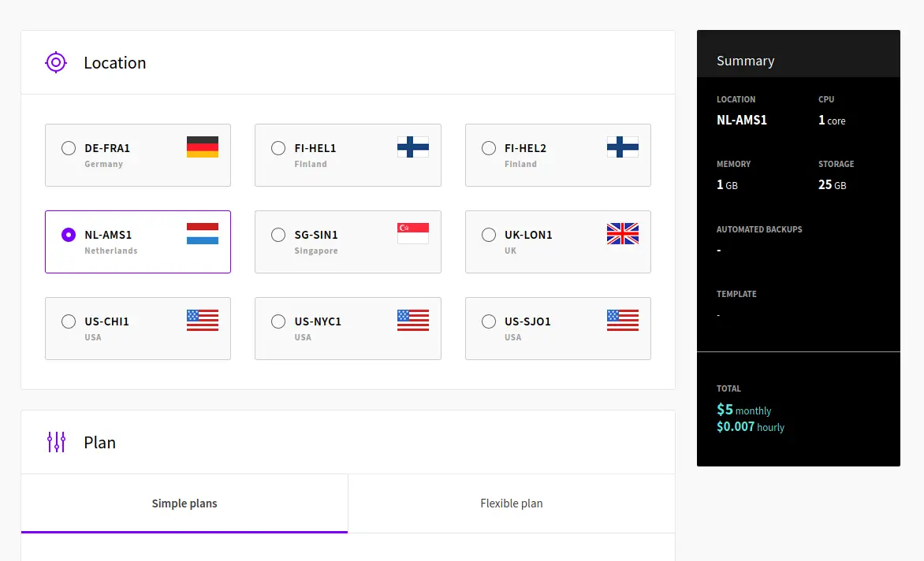Select the DE-FRA1 radio button
The height and width of the screenshot is (561, 924).
[x=69, y=147]
